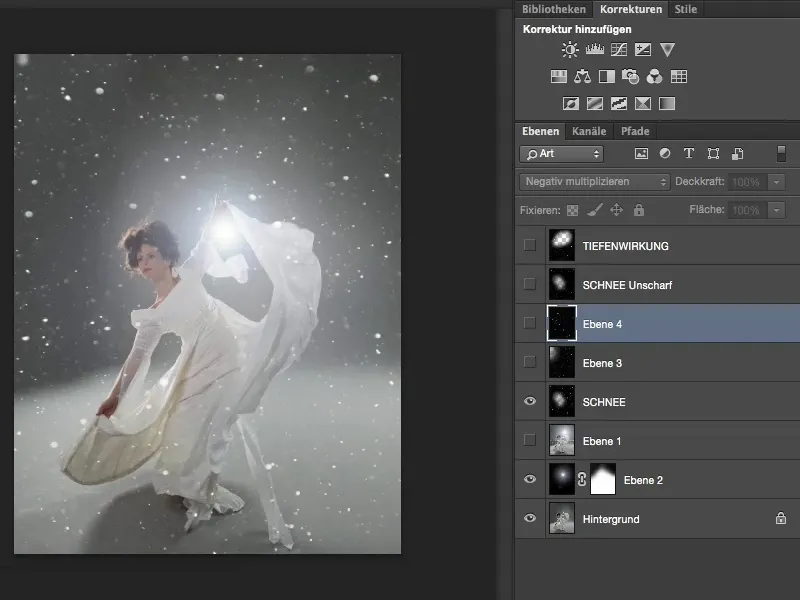This screenshot has height=600, width=800.
Task: Open the Deckkraft opacity slider arrow
Action: tap(777, 182)
